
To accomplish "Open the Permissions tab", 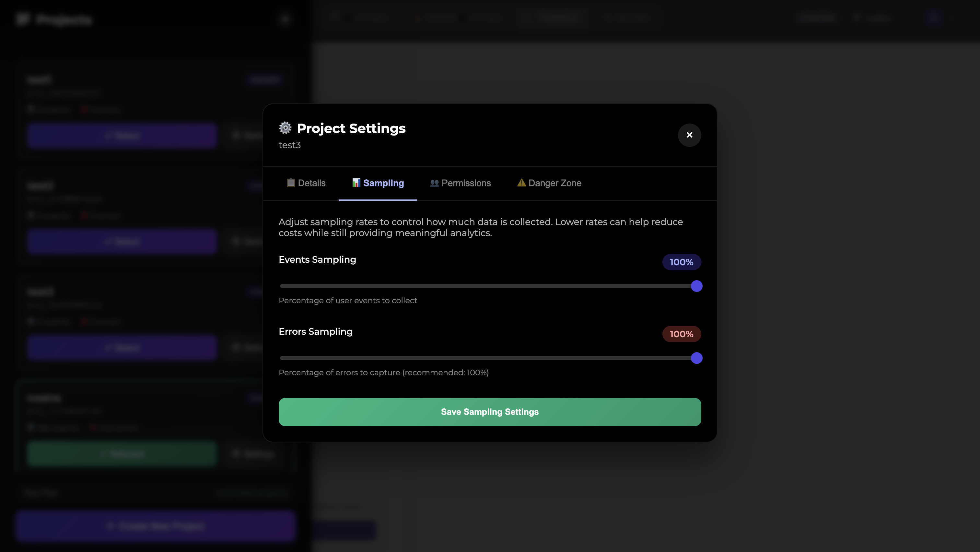I will [x=460, y=183].
